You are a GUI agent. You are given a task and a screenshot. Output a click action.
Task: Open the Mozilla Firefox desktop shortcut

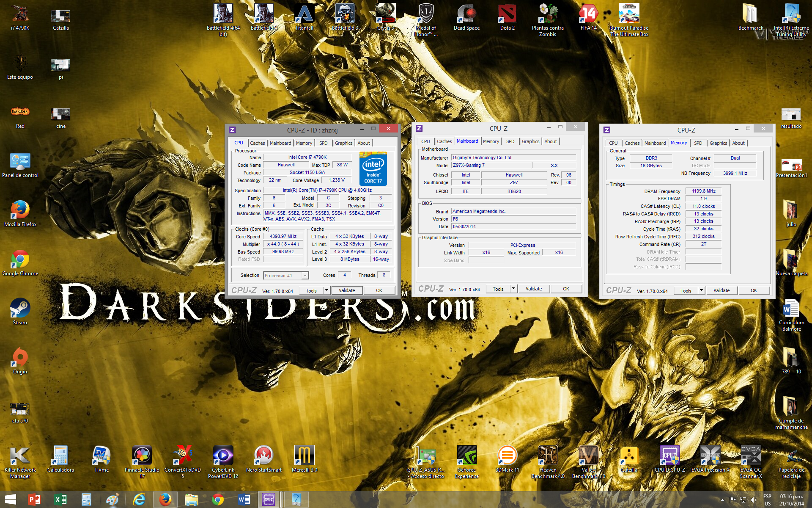click(20, 213)
